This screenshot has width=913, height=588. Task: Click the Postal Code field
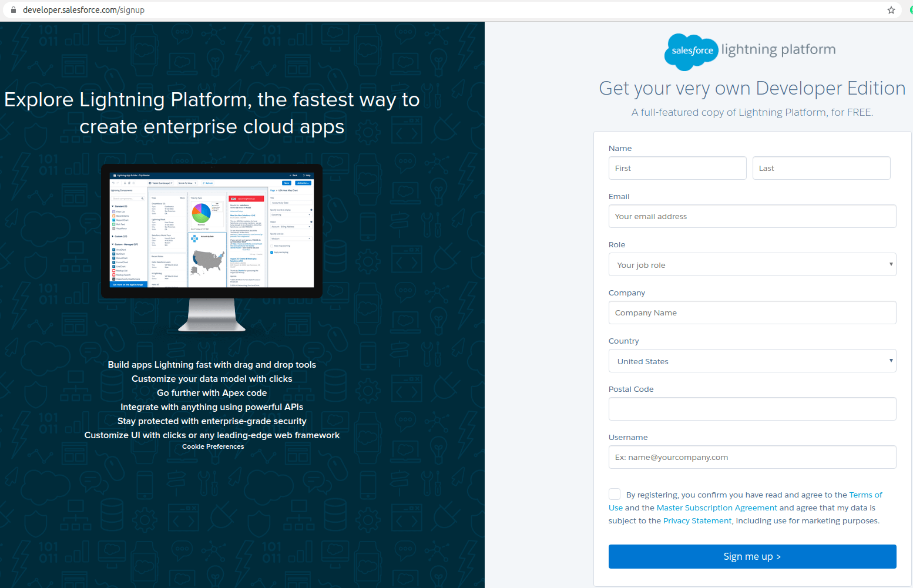coord(752,409)
